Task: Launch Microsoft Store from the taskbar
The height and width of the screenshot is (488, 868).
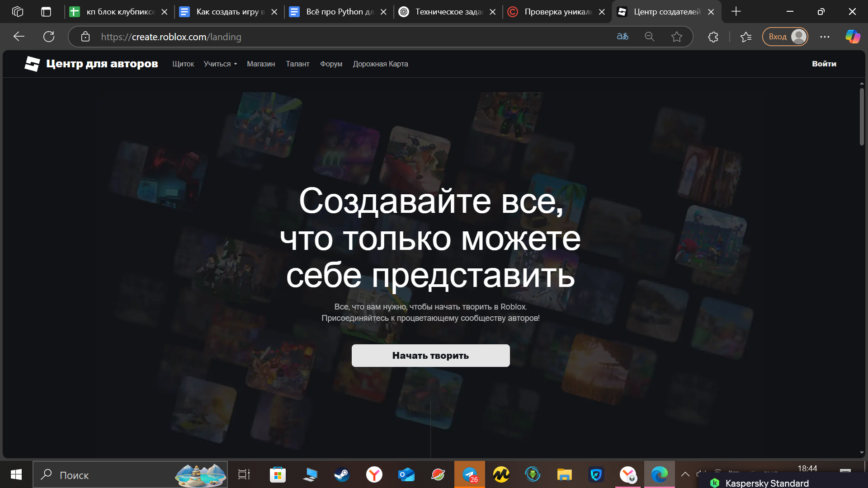Action: pyautogui.click(x=278, y=474)
